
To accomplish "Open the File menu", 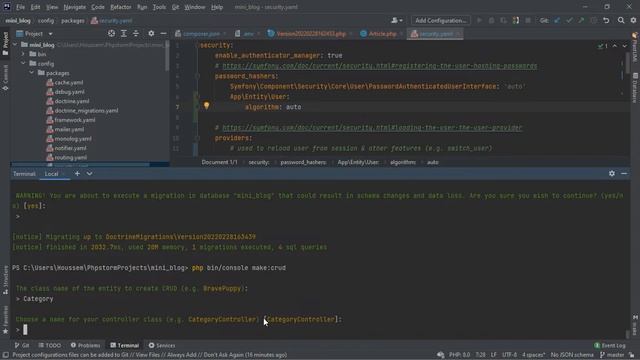I will click(20, 7).
